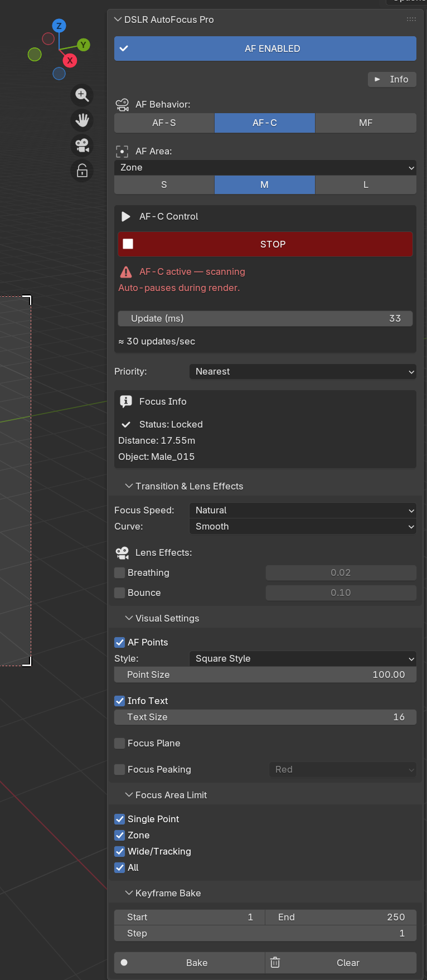Uncheck Single Point in Focus Area Limit
Viewport: 427px width, 980px height.
pyautogui.click(x=120, y=819)
